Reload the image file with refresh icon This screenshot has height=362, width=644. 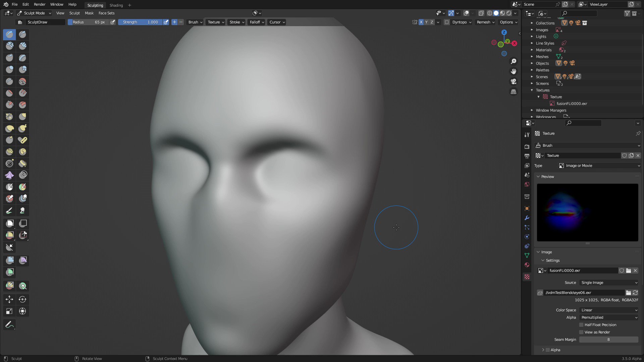tap(635, 293)
